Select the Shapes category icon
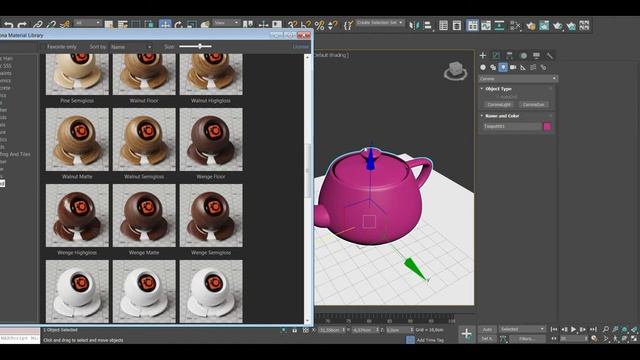 click(493, 67)
